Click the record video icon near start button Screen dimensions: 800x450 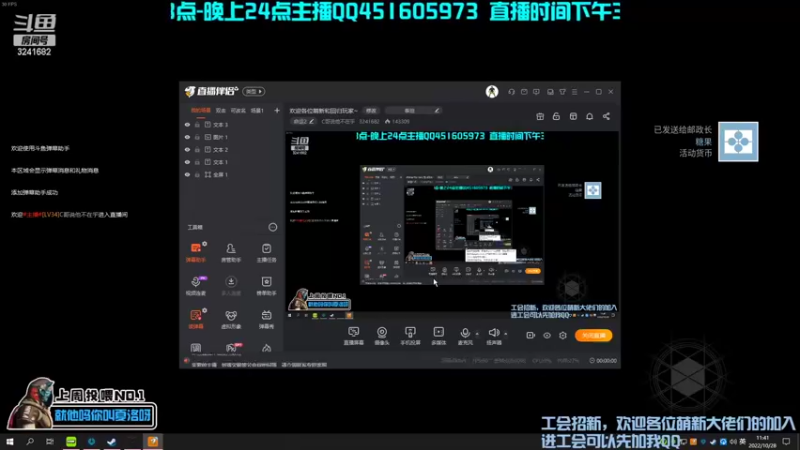pyautogui.click(x=531, y=335)
